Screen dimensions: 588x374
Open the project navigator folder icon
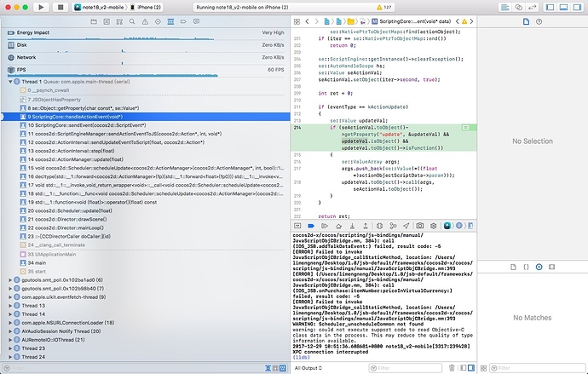click(x=94, y=22)
